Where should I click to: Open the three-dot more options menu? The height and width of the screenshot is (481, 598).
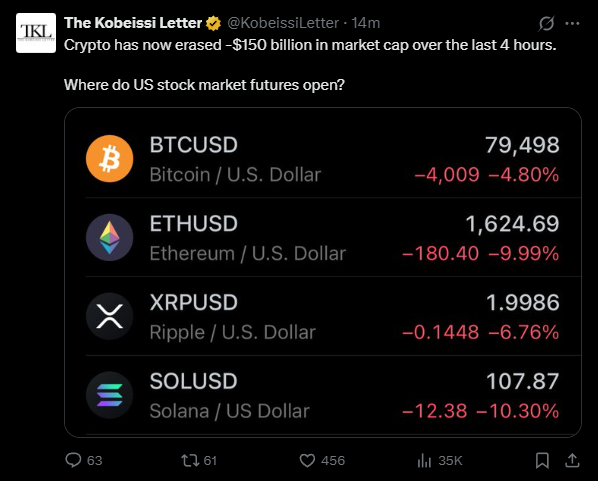(x=572, y=23)
